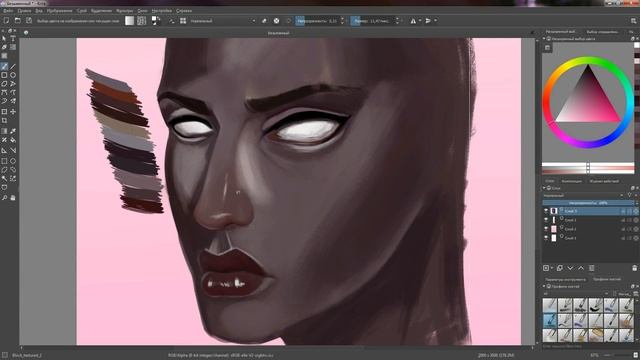Open the add-layer type dropdown arrow
Screen dimensions: 640x360
[x=552, y=268]
